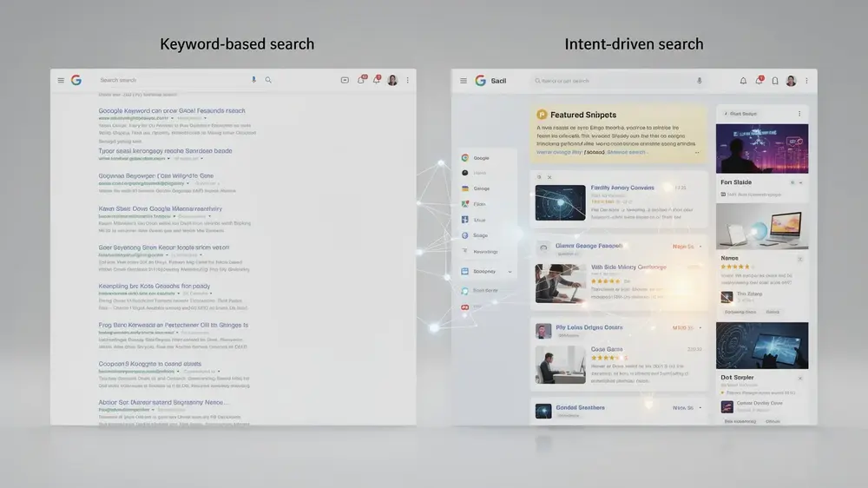Screen dimensions: 868x488
Task: Click dark icon beside 'Gondad Sreathers'
Action: (x=543, y=411)
